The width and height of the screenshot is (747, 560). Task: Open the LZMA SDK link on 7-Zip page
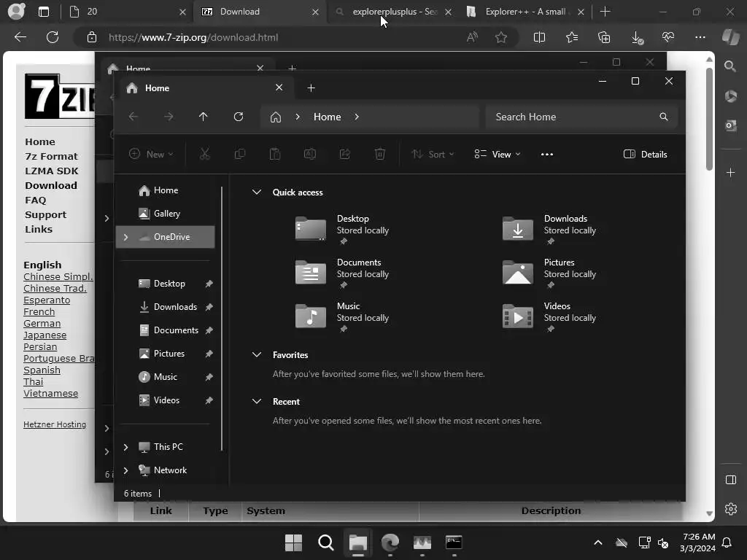click(x=52, y=171)
